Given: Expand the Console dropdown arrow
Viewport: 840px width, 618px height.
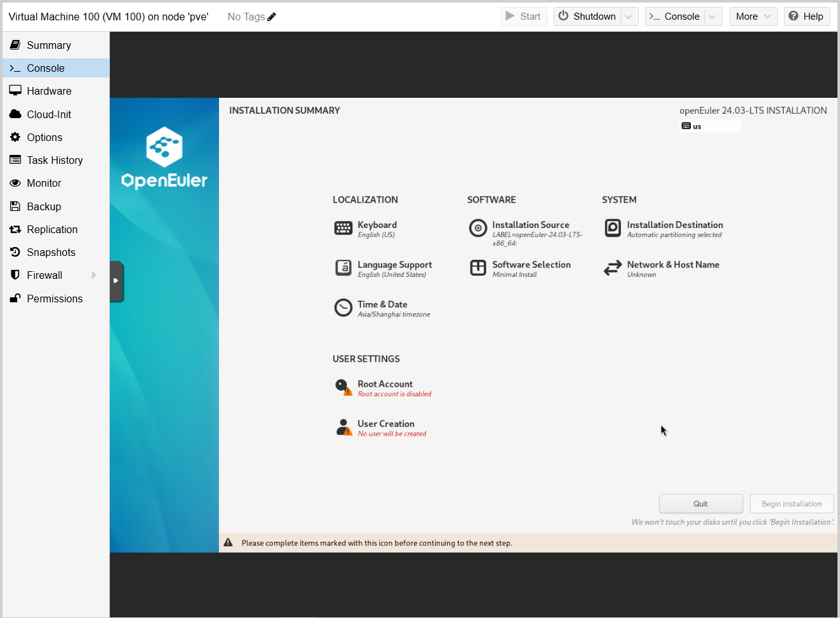Looking at the screenshot, I should click(712, 17).
